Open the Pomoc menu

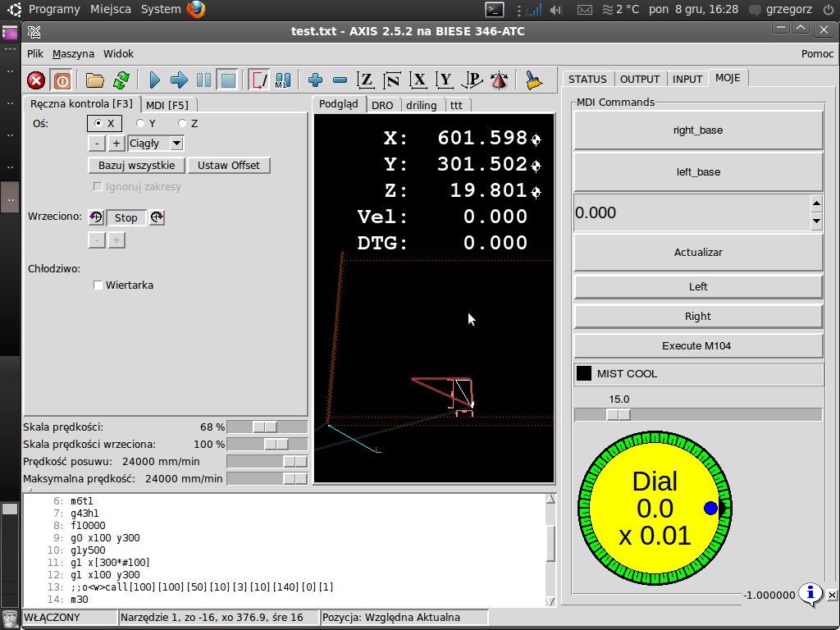pos(817,53)
